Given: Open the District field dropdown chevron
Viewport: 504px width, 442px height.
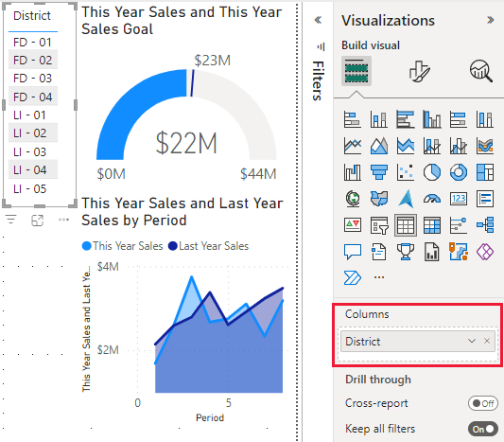Looking at the screenshot, I should click(472, 341).
